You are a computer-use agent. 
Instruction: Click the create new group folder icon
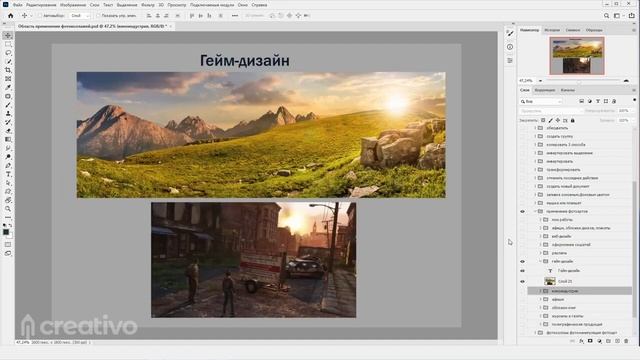pyautogui.click(x=608, y=341)
